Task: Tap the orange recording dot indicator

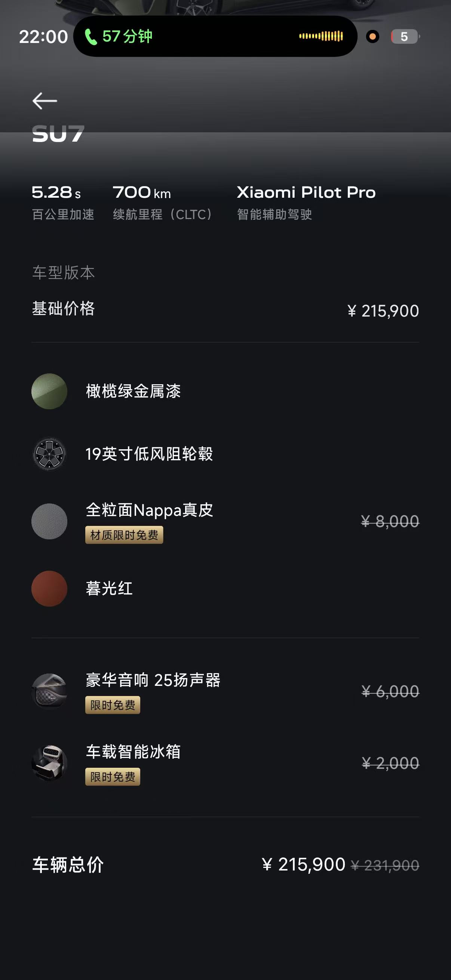Action: click(x=372, y=37)
